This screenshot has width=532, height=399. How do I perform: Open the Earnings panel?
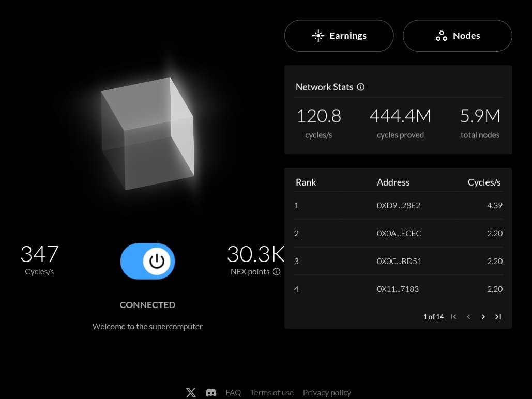tap(339, 36)
